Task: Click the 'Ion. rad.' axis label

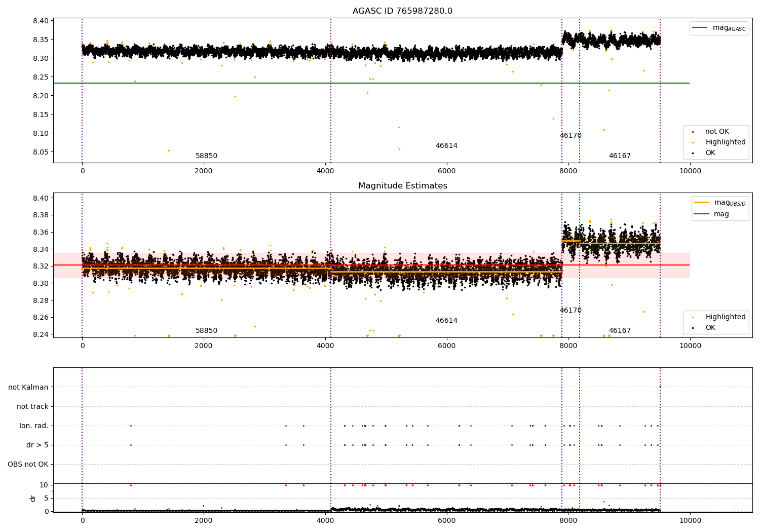Action: (34, 426)
